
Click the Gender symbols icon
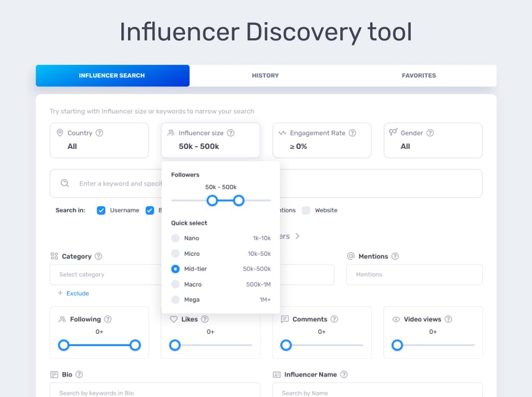pyautogui.click(x=393, y=132)
